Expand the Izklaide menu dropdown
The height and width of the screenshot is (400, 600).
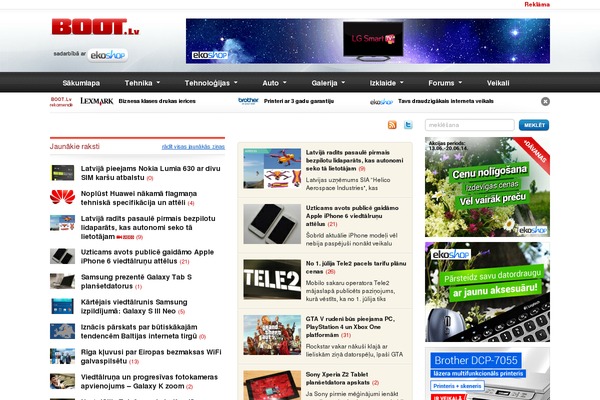point(386,83)
